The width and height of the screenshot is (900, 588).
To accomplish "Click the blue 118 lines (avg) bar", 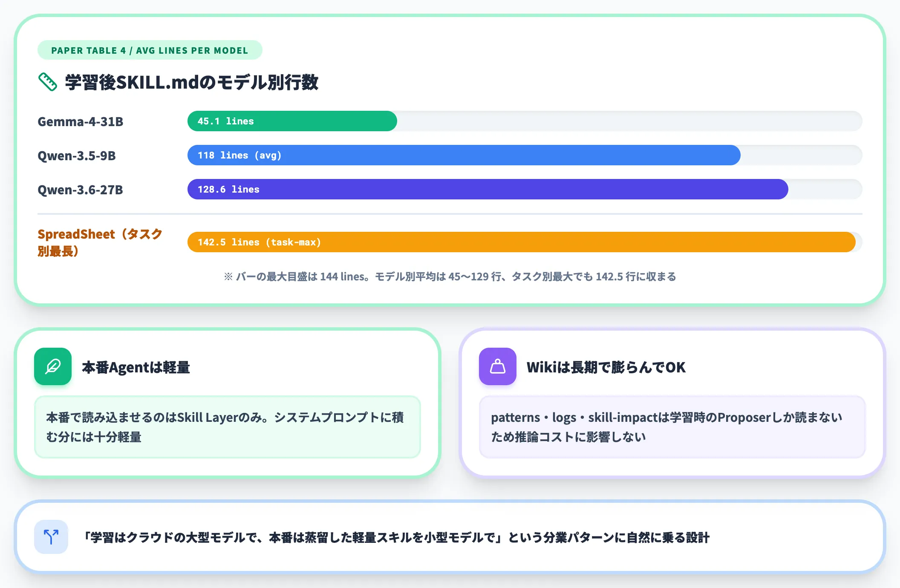I will click(x=464, y=155).
